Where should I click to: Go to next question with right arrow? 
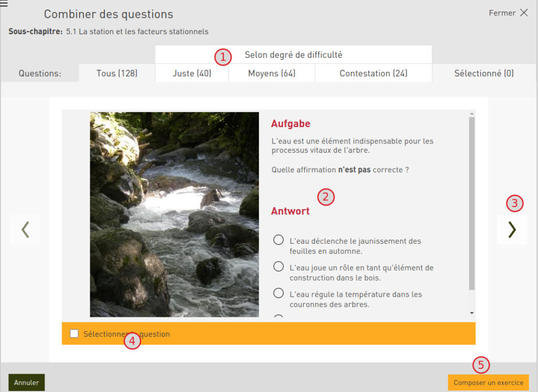(x=512, y=230)
